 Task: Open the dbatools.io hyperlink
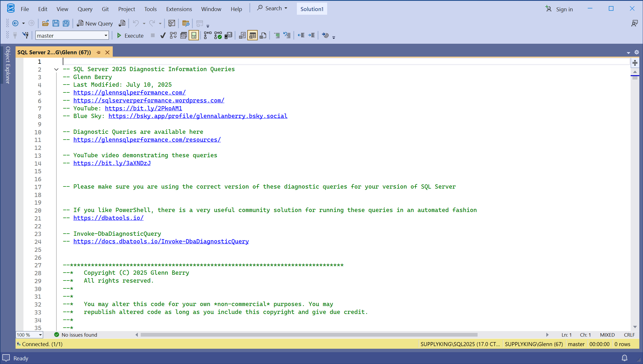(108, 218)
